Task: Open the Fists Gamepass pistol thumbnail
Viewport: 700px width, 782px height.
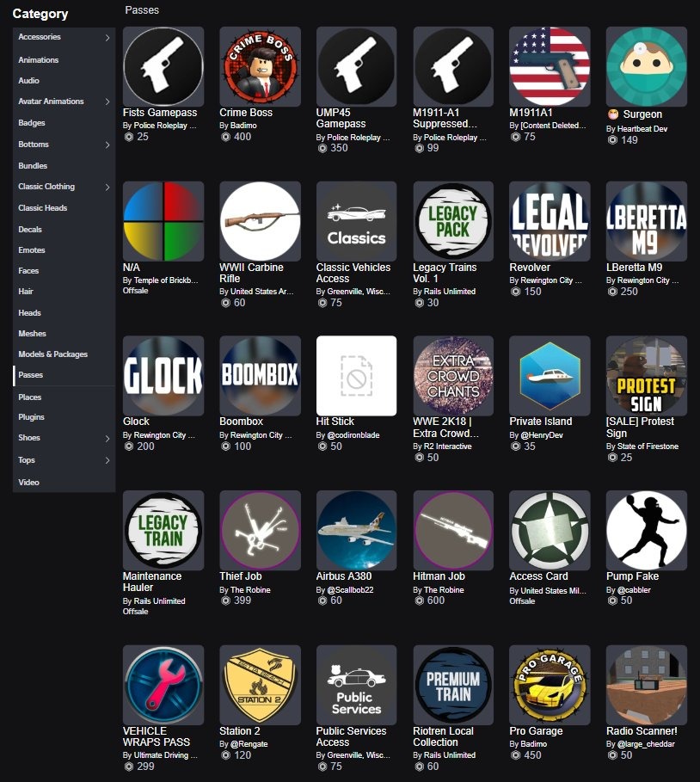Action: tap(163, 66)
